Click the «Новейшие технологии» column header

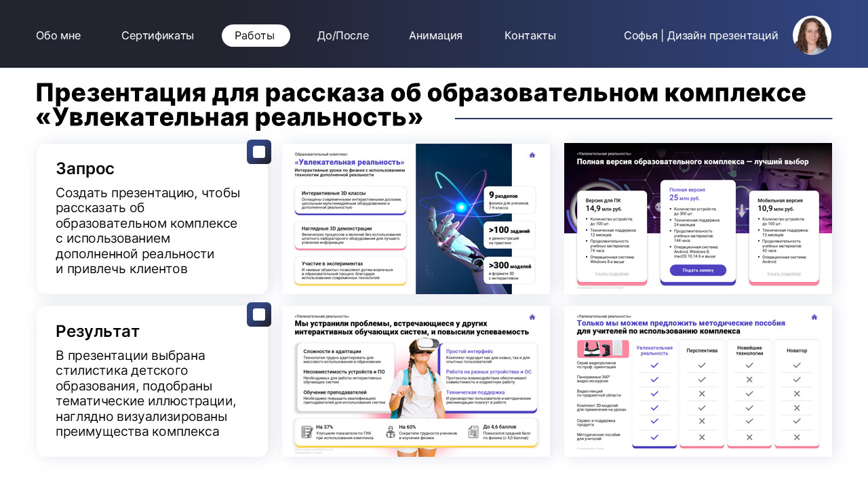pos(749,350)
